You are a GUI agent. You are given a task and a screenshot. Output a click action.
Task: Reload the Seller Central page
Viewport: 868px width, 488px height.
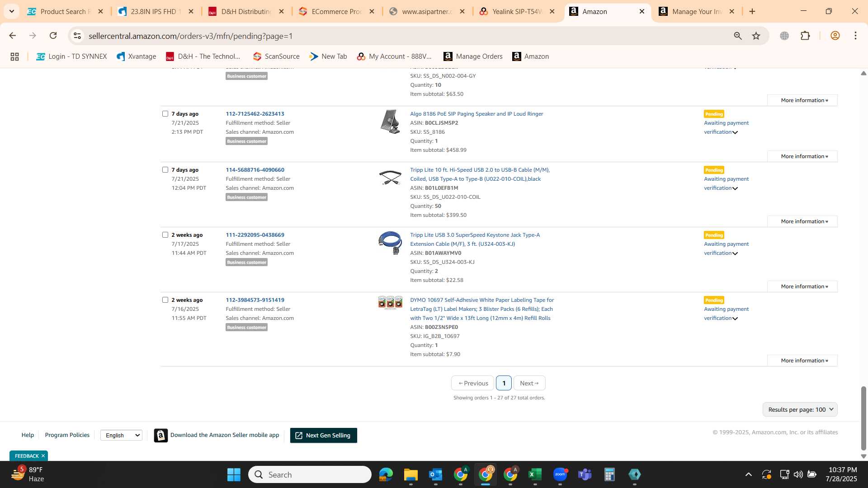point(53,36)
